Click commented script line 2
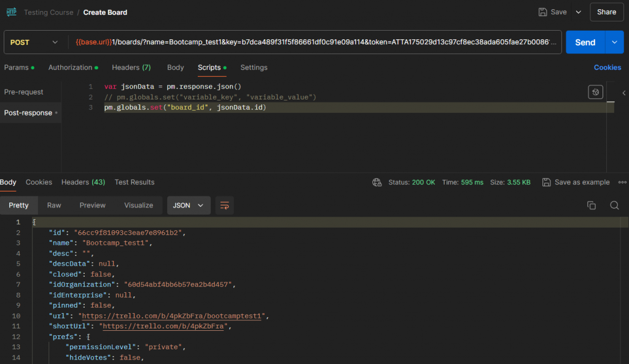The image size is (629, 364). click(210, 97)
